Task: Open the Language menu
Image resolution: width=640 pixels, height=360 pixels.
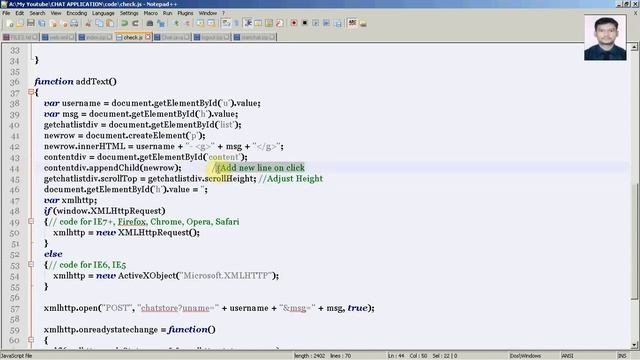Action: click(103, 13)
